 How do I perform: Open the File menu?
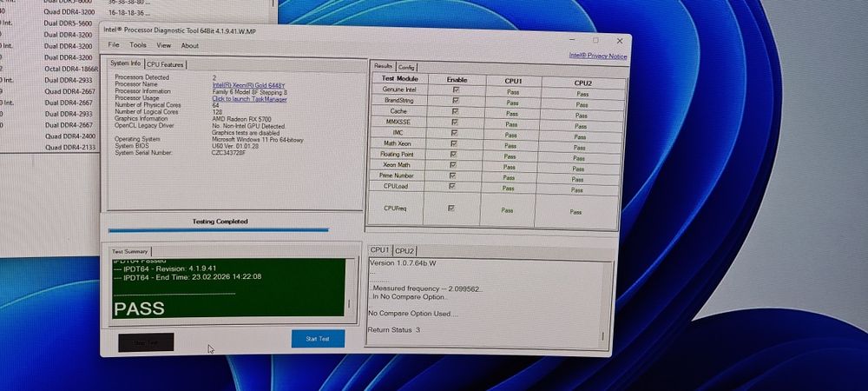(114, 45)
